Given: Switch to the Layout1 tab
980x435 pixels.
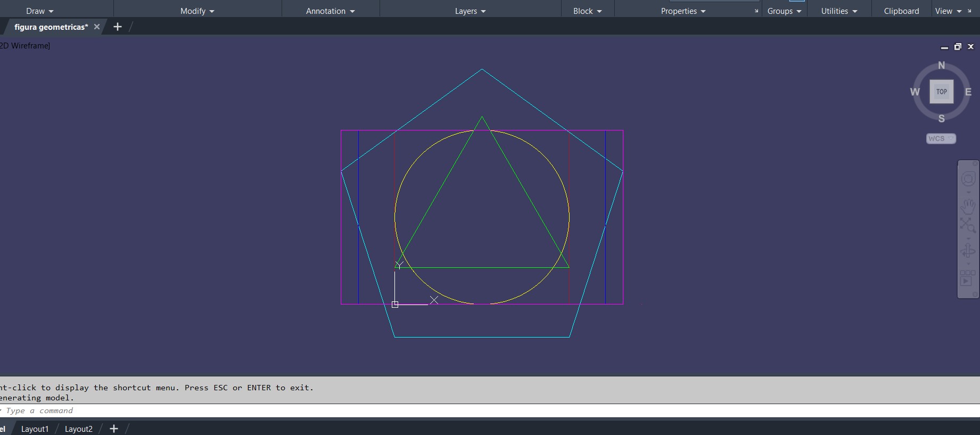Looking at the screenshot, I should 35,429.
